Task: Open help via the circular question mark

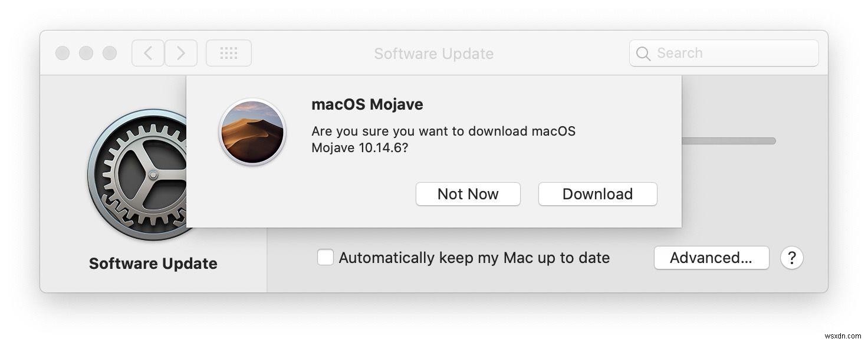Action: click(x=792, y=258)
